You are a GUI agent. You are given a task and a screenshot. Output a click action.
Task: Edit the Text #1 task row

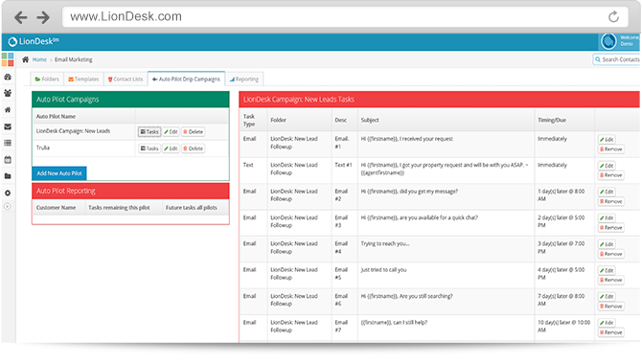(607, 166)
